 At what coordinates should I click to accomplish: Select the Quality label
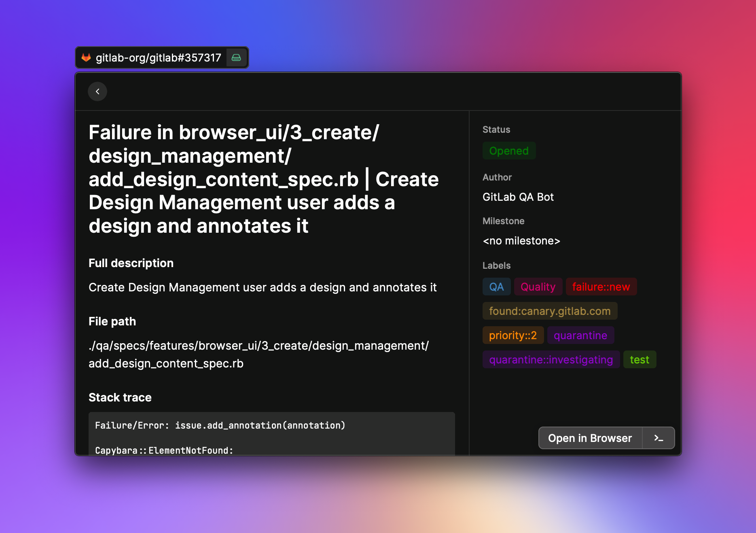tap(538, 287)
